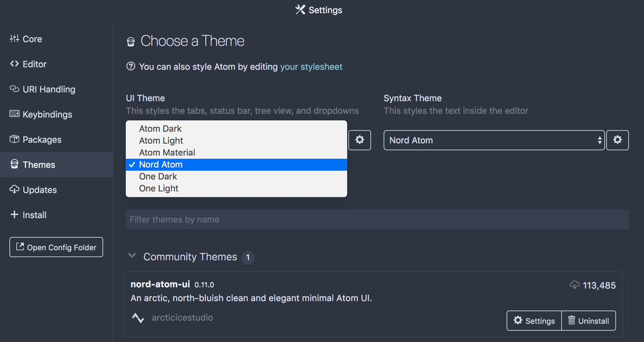Open the nord-atom-ui package name
Screen dimensions: 644x342
pos(160,284)
